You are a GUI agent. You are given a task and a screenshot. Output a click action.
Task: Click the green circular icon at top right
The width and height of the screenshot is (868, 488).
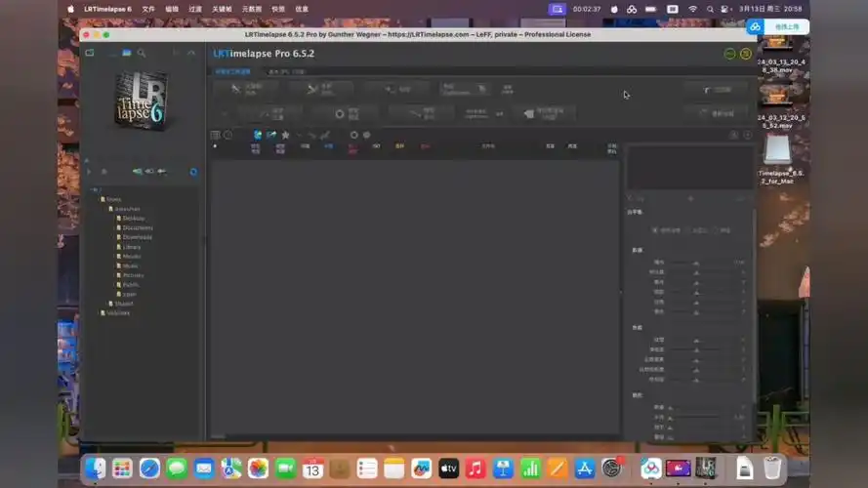(x=729, y=54)
